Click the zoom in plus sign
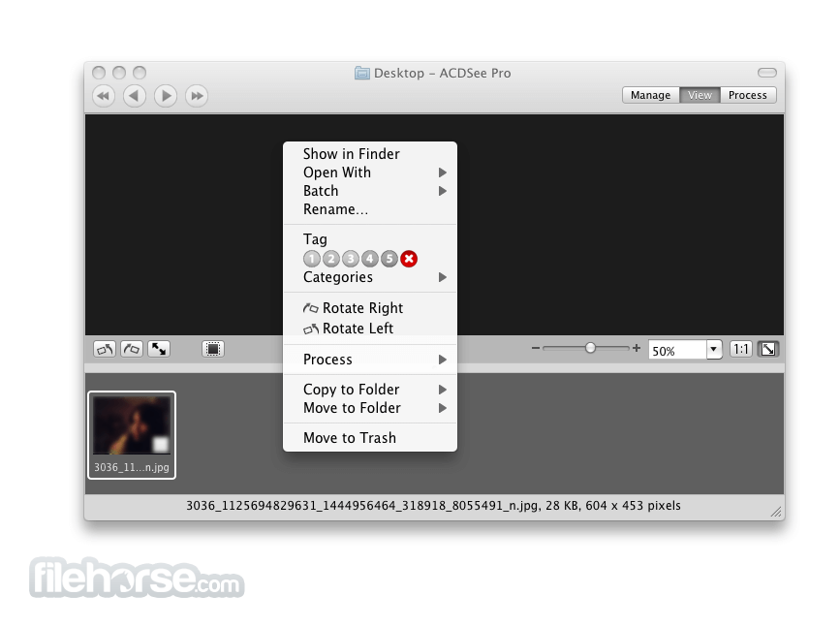The height and width of the screenshot is (627, 840). [x=636, y=348]
